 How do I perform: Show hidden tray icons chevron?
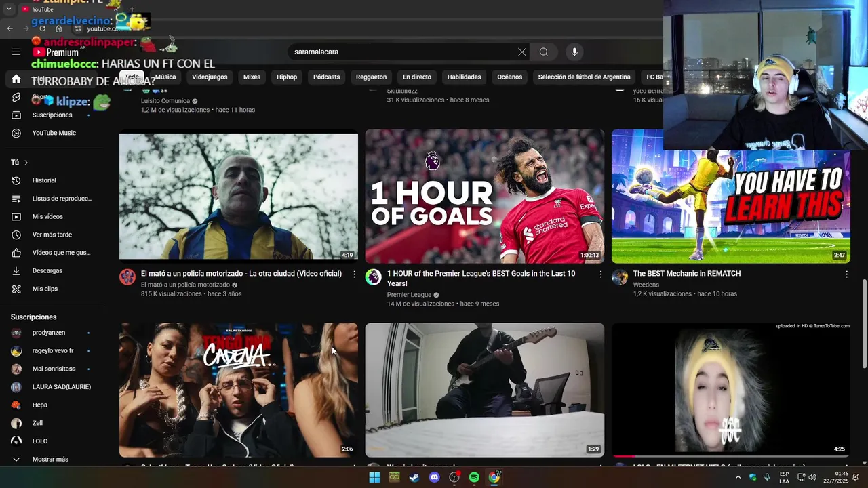[738, 477]
